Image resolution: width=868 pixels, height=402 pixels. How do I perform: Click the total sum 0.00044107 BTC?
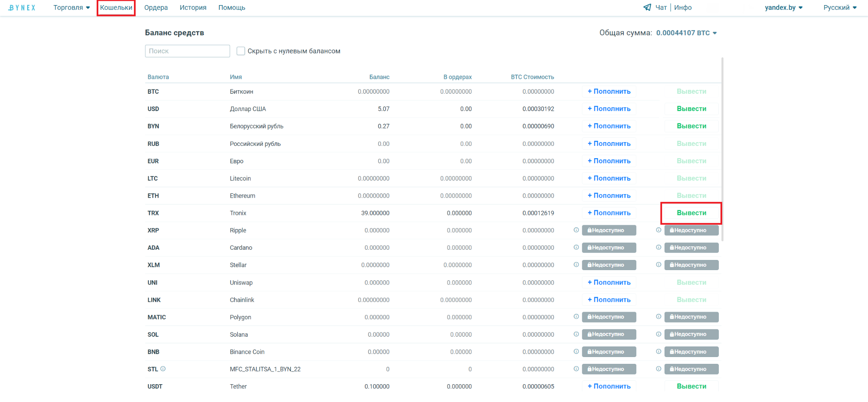(x=683, y=33)
